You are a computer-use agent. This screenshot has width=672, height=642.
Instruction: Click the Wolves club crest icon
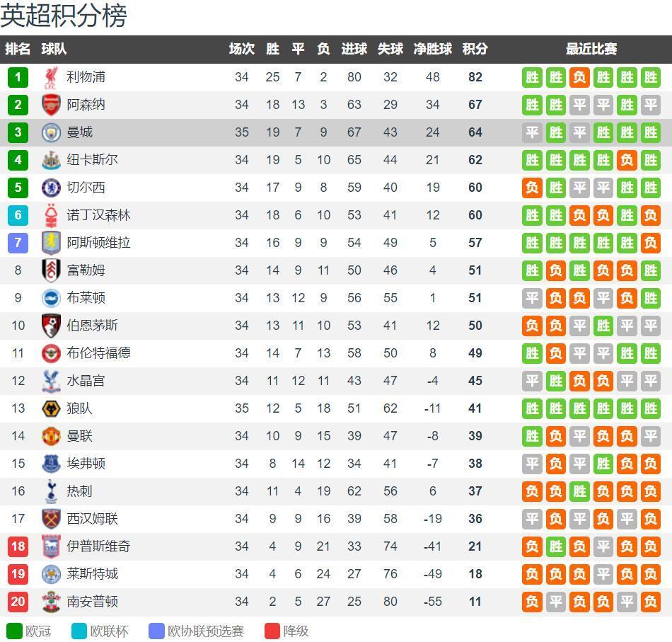tap(51, 408)
